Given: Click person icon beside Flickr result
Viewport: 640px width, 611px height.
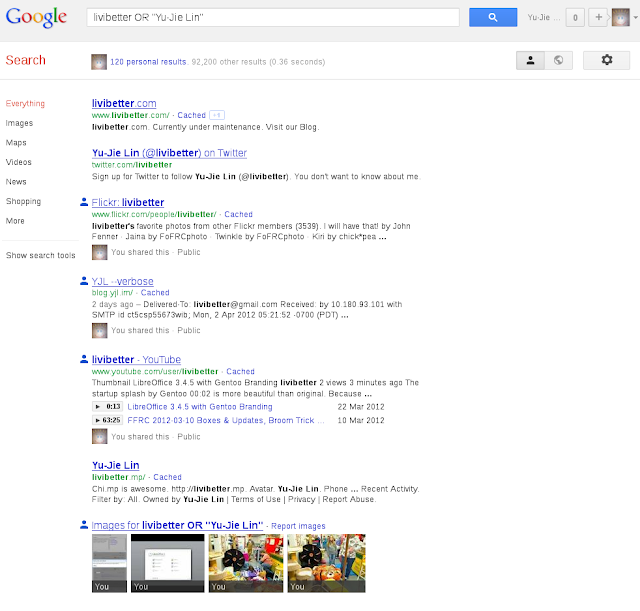Looking at the screenshot, I should click(x=84, y=202).
